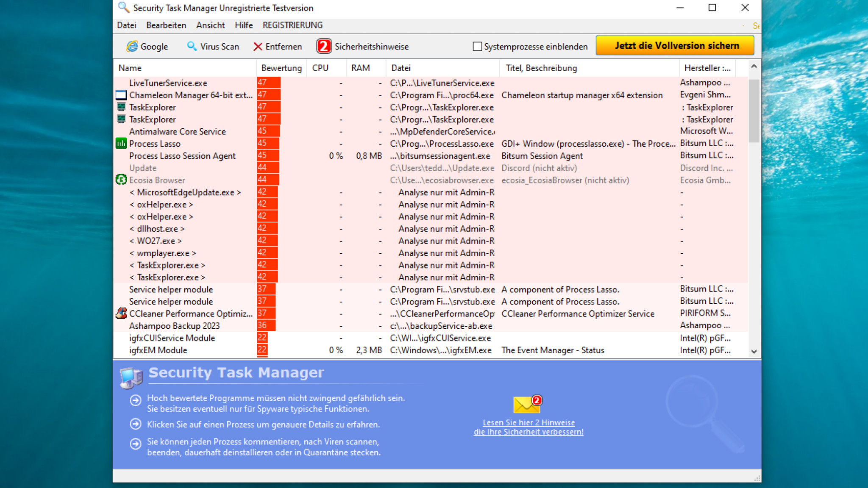Image resolution: width=868 pixels, height=488 pixels.
Task: Click the icon of first TaskExplorer row
Action: tap(121, 107)
